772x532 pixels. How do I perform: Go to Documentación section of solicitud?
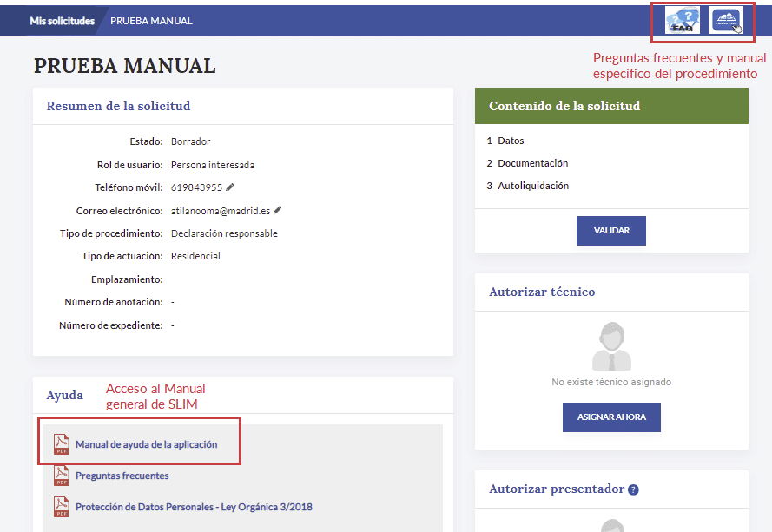tap(532, 163)
